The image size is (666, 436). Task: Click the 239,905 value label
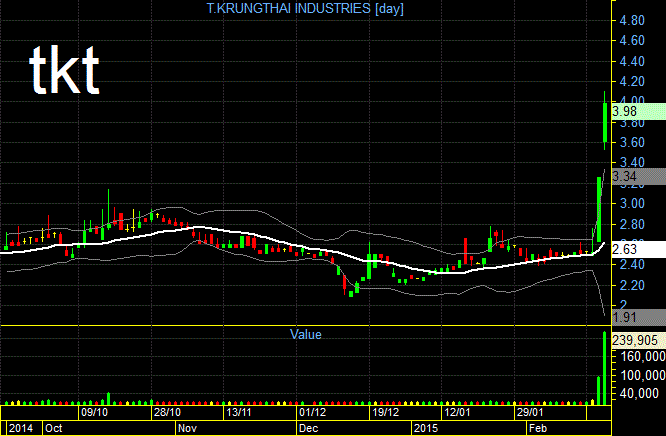(638, 340)
